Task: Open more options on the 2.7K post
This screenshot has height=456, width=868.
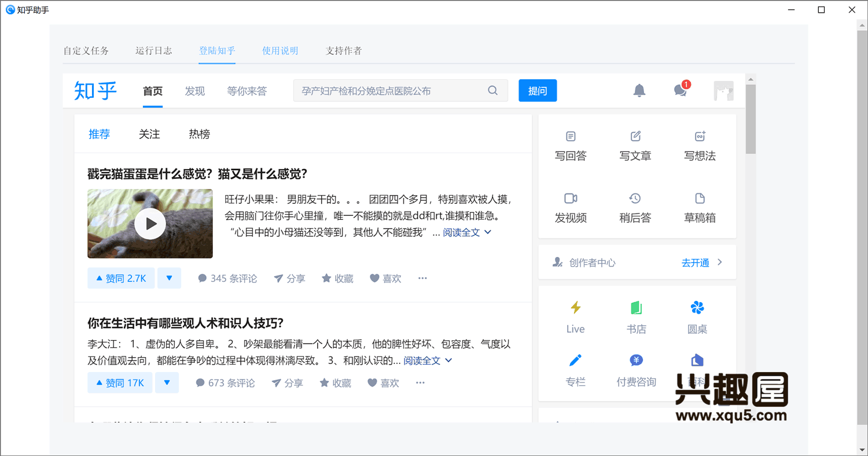Action: coord(422,278)
